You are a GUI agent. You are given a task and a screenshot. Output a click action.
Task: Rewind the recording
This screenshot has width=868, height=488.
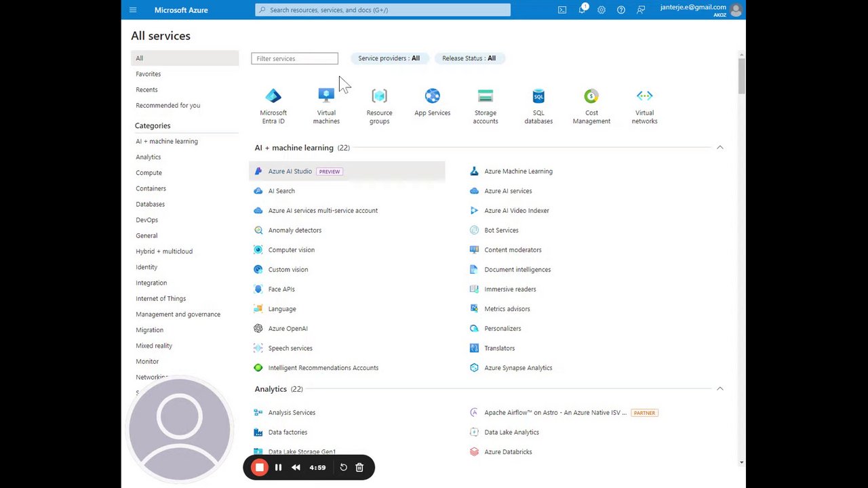[x=296, y=467]
